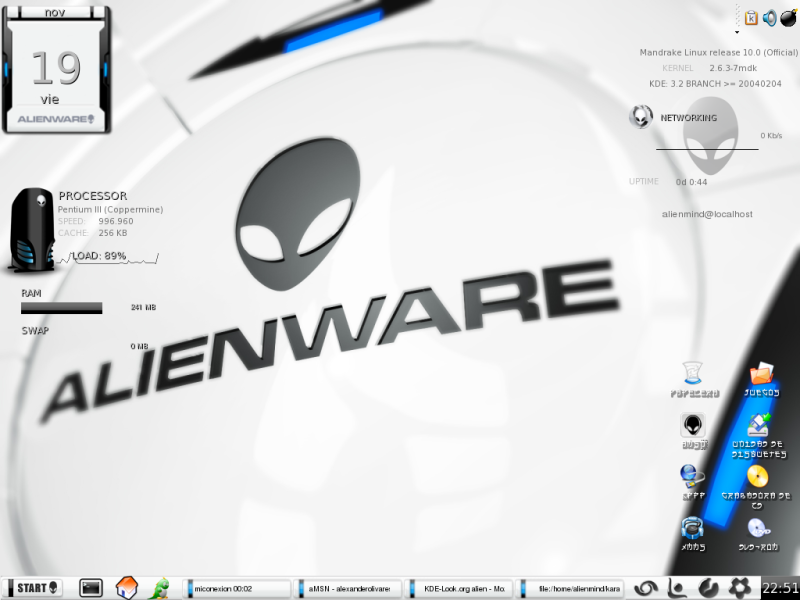Switch to the aMSN taskbar entry
Screen dimensions: 800x600
(x=349, y=588)
